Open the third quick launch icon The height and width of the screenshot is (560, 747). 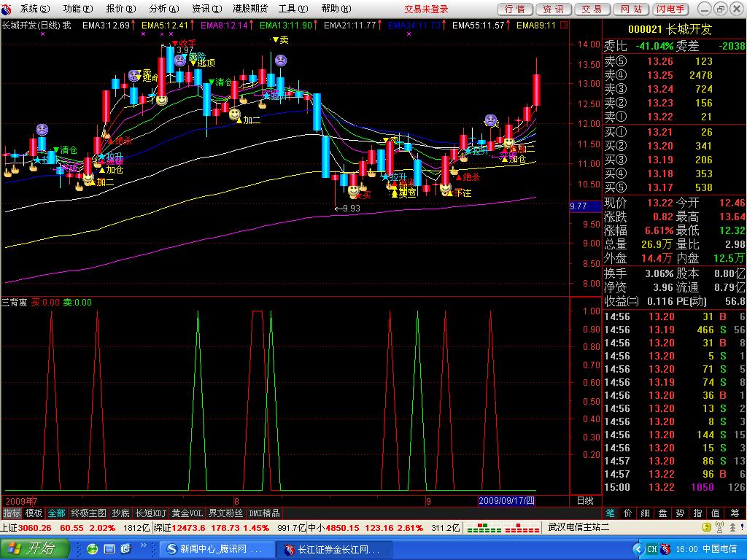(125, 549)
